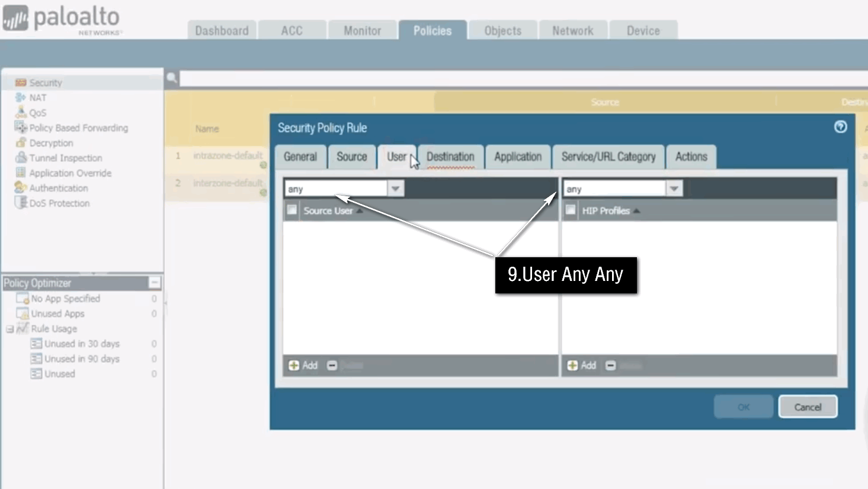Collapse the Rule Usage tree node
This screenshot has width=868, height=489.
tap(9, 329)
